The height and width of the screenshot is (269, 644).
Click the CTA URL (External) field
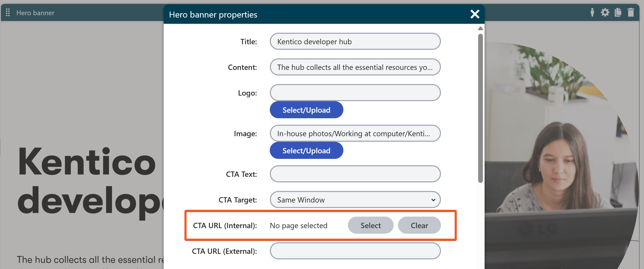tap(355, 251)
